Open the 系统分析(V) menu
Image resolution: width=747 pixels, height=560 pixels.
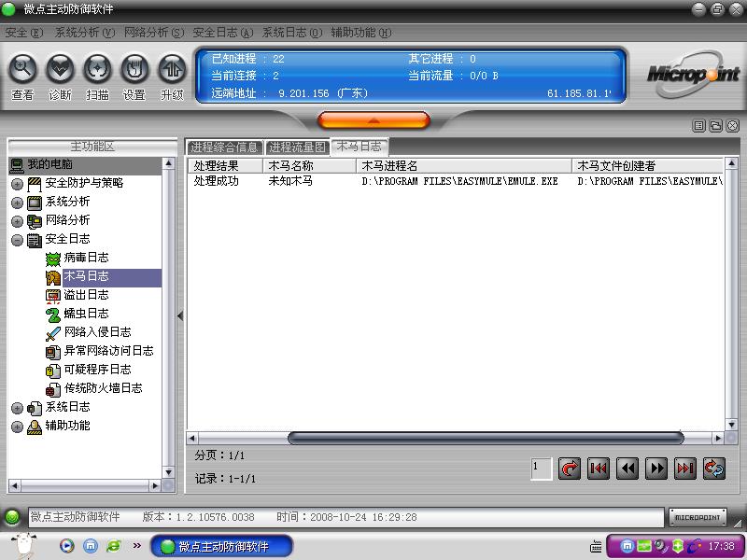point(84,33)
